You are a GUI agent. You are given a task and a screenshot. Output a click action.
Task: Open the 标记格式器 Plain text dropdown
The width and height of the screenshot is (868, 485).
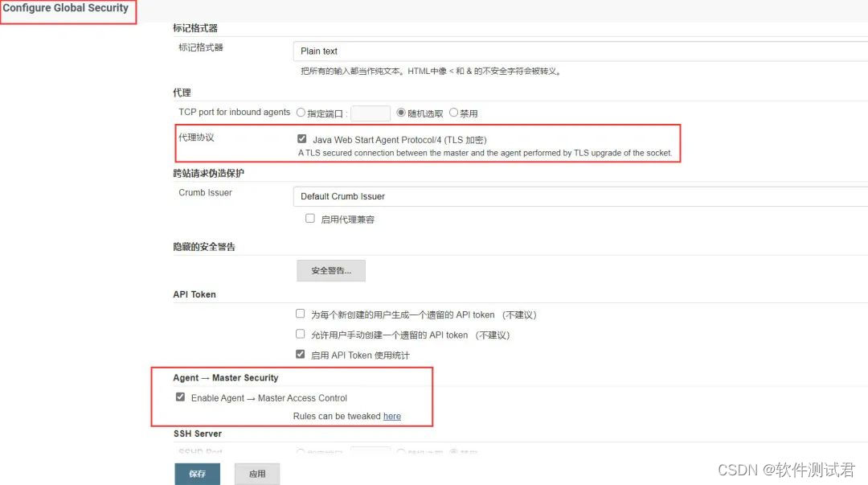(580, 51)
